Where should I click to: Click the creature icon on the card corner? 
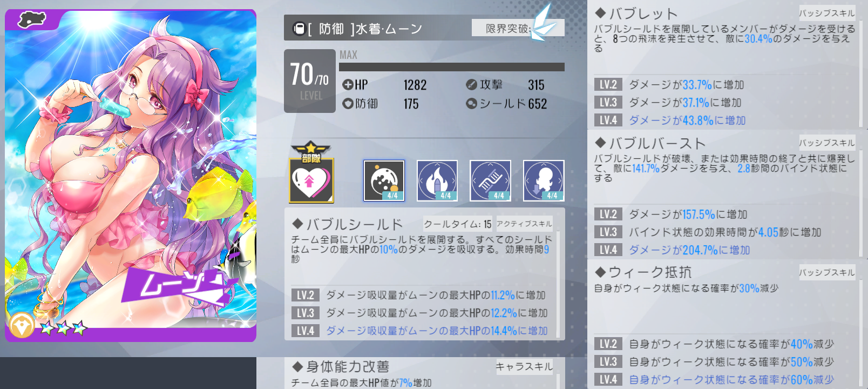coord(32,19)
